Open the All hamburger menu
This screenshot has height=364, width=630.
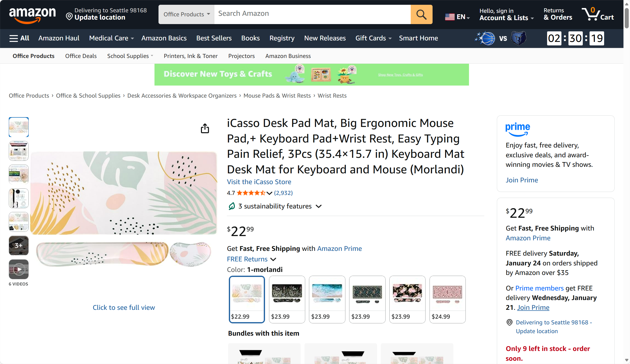coord(19,38)
